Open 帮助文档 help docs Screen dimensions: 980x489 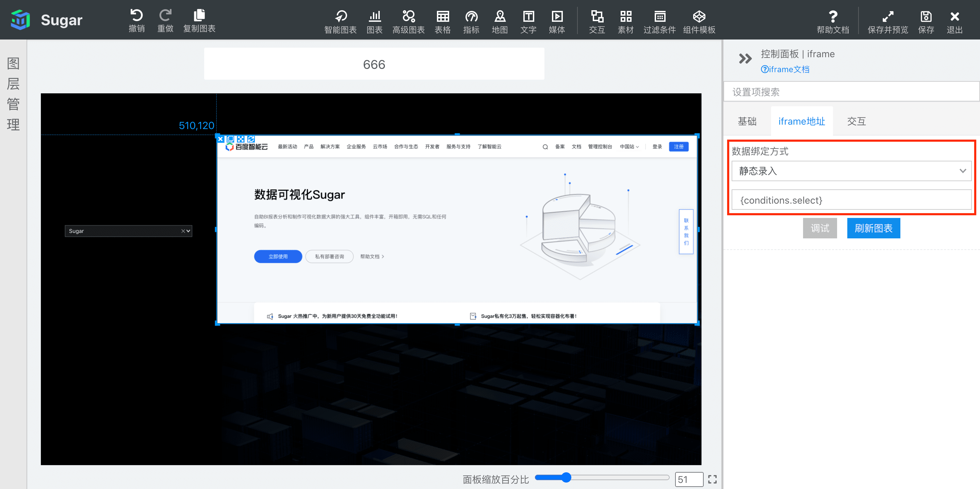click(832, 22)
